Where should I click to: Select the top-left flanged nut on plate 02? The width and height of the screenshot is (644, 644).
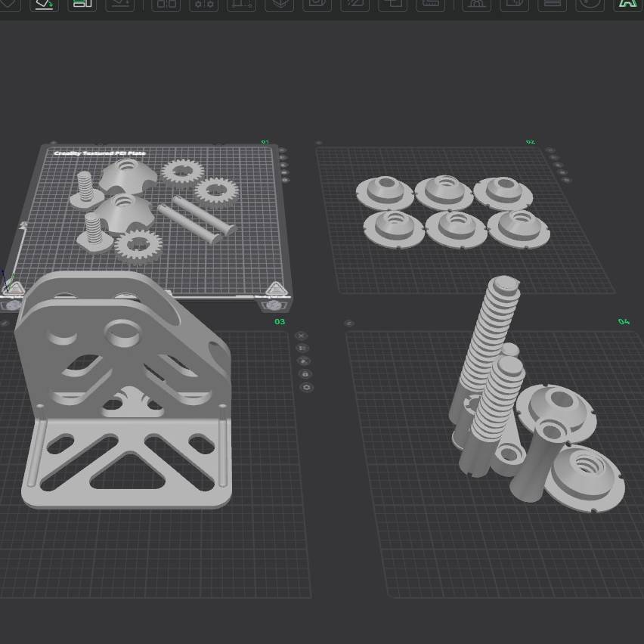[x=385, y=191]
